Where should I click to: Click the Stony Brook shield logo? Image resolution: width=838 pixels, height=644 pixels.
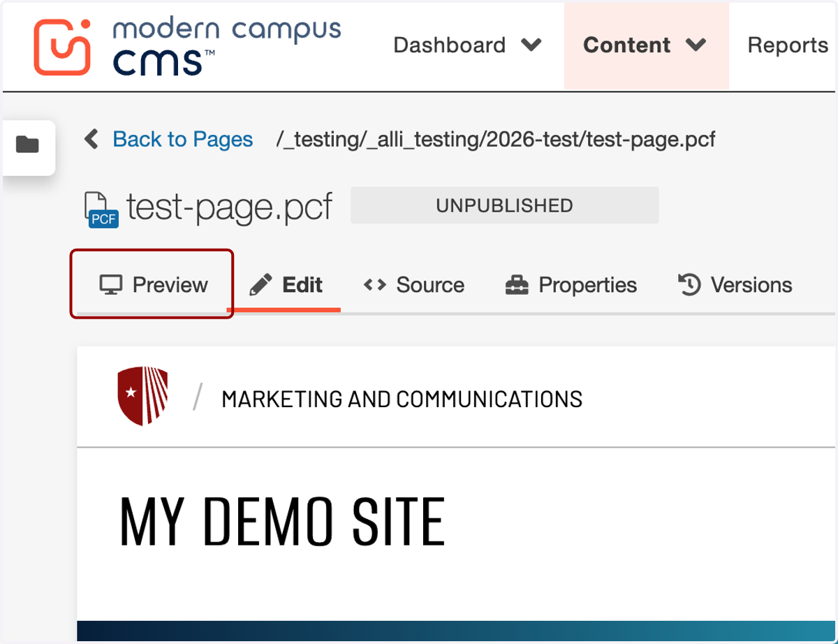click(142, 396)
